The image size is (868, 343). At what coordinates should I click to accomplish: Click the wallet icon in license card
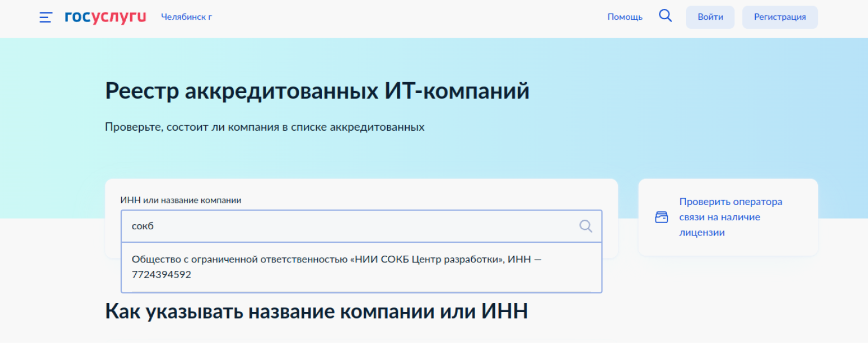(661, 217)
